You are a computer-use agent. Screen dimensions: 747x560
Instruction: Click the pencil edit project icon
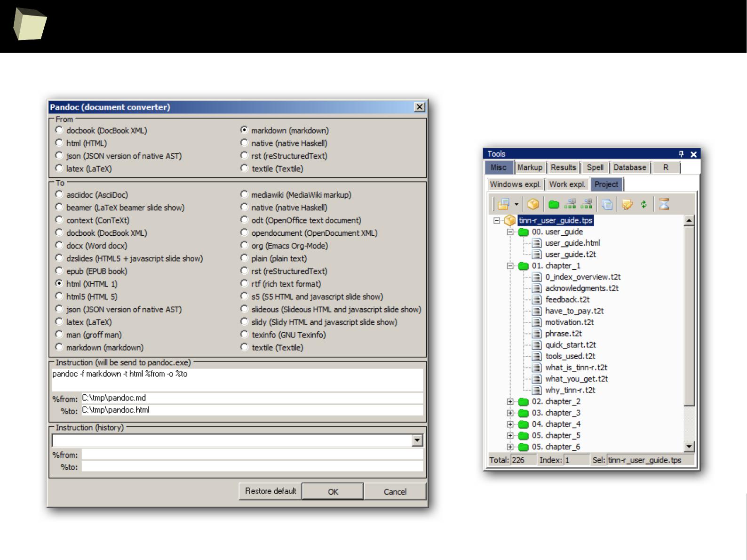[628, 204]
